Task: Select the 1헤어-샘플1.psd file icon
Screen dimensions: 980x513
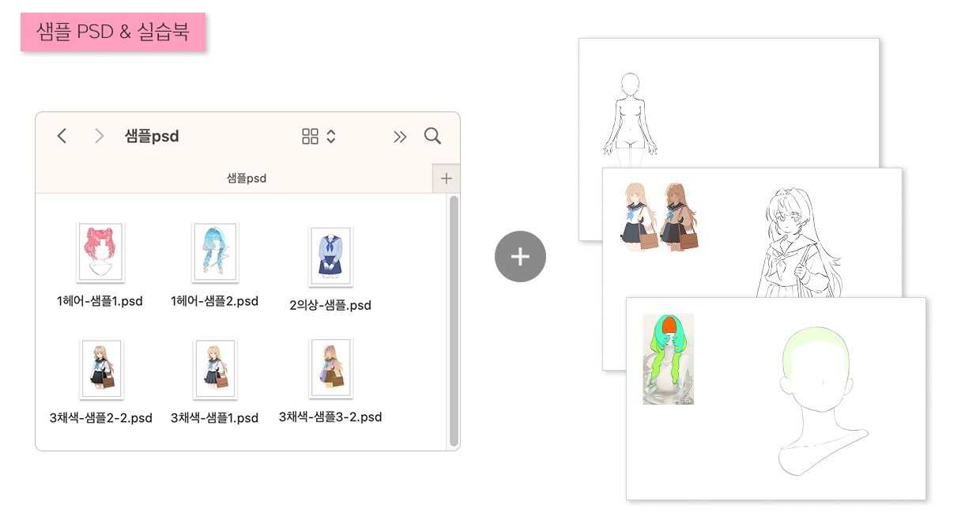Action: pos(100,252)
